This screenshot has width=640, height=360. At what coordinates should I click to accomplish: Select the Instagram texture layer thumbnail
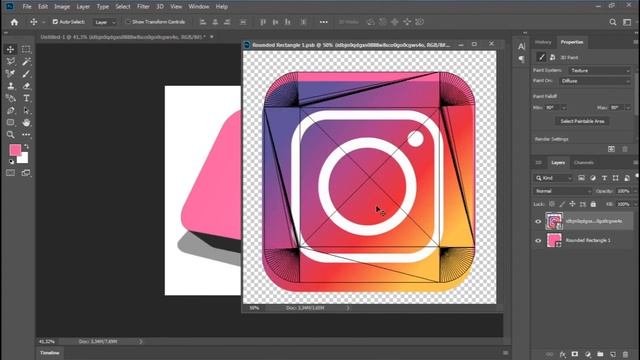(554, 221)
